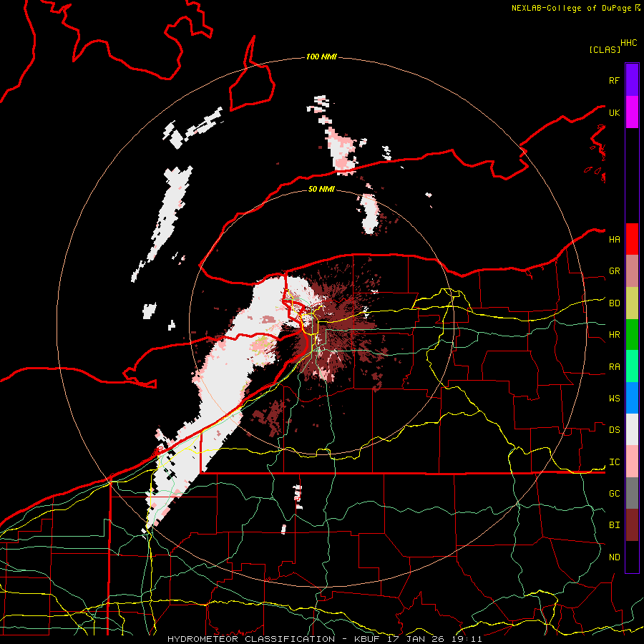Click the 100 NMI range ring label
Image resolution: width=644 pixels, height=644 pixels.
[321, 57]
